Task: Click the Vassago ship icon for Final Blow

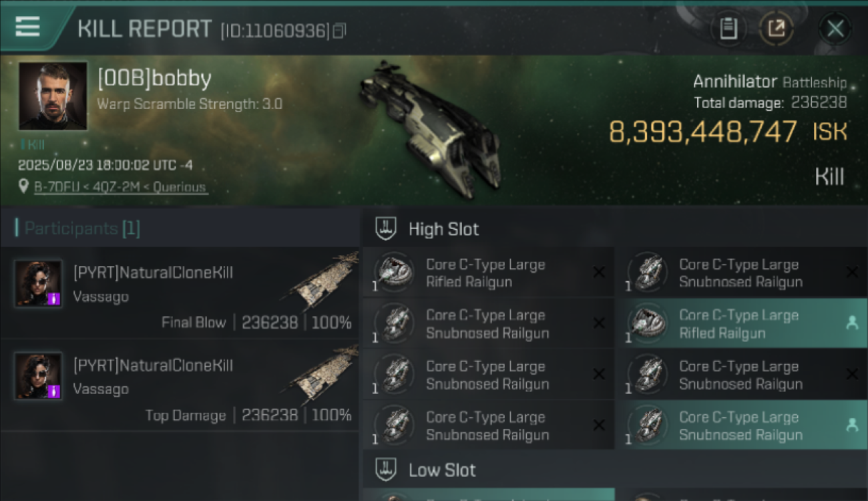Action: [x=324, y=283]
